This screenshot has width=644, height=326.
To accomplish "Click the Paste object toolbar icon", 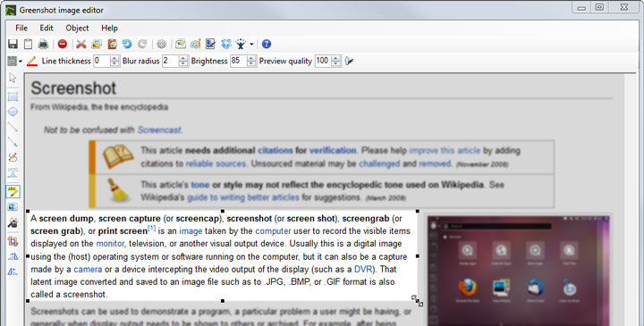I will coord(112,44).
